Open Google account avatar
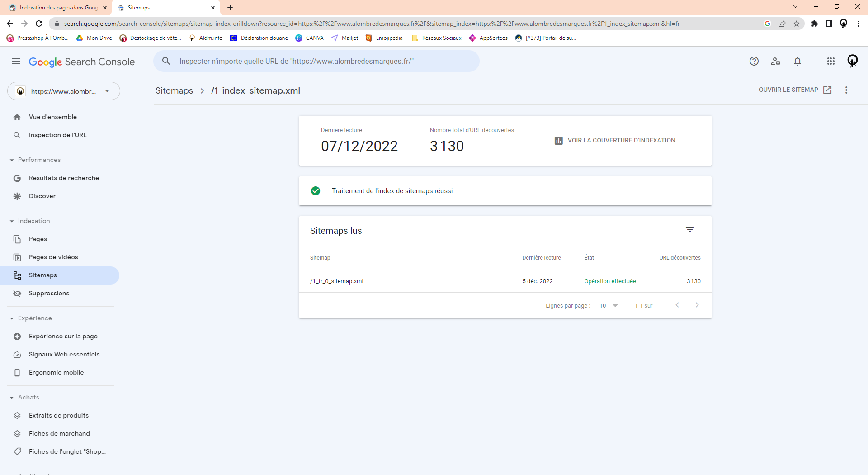868x475 pixels. [x=853, y=61]
